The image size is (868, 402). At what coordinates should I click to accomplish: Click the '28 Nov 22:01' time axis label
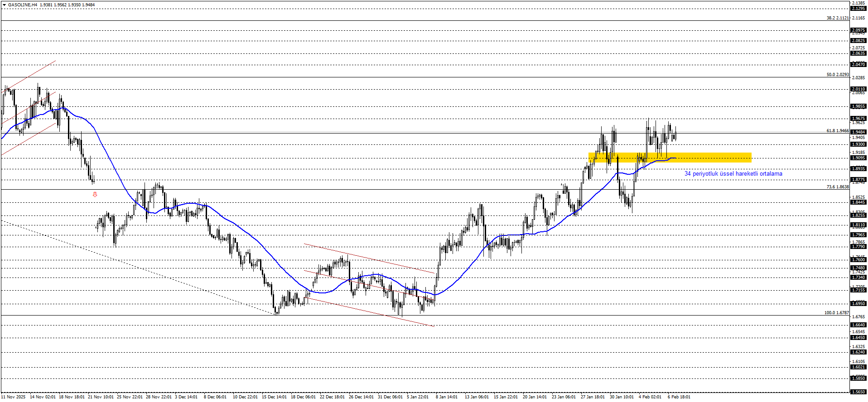click(159, 397)
